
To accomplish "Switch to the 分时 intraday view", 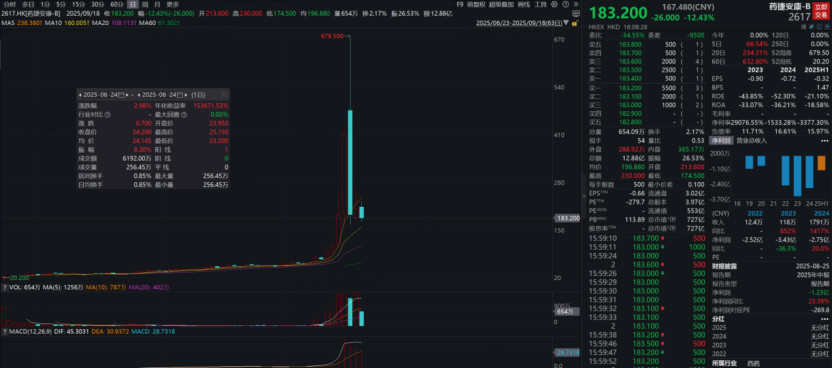I will [9, 4].
